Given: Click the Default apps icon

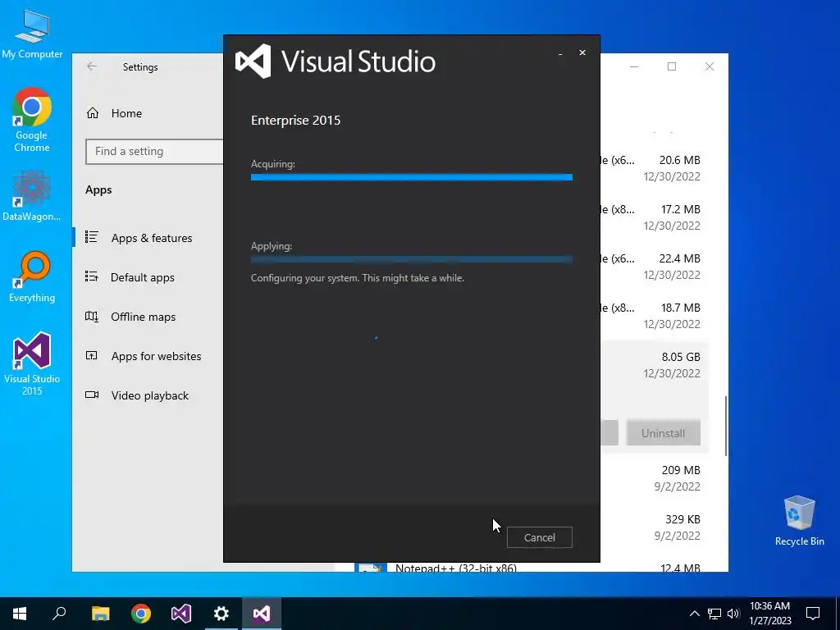Looking at the screenshot, I should [x=92, y=276].
